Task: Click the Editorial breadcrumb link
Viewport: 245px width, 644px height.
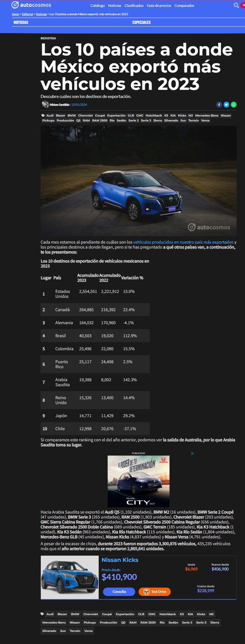Action: coord(28,14)
